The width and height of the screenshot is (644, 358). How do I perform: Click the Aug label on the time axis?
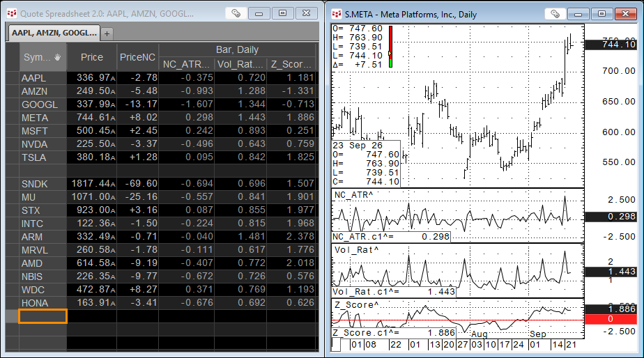[480, 334]
